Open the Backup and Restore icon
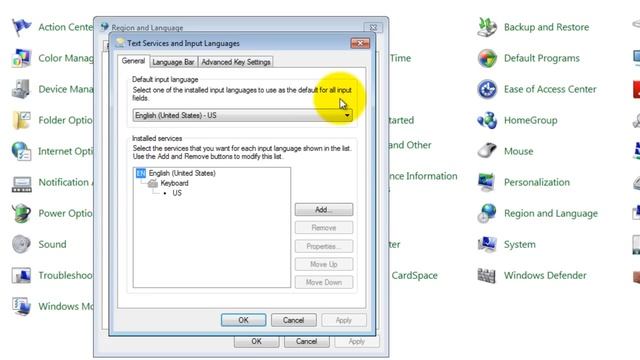Image resolution: width=640 pixels, height=360 pixels. 487,27
